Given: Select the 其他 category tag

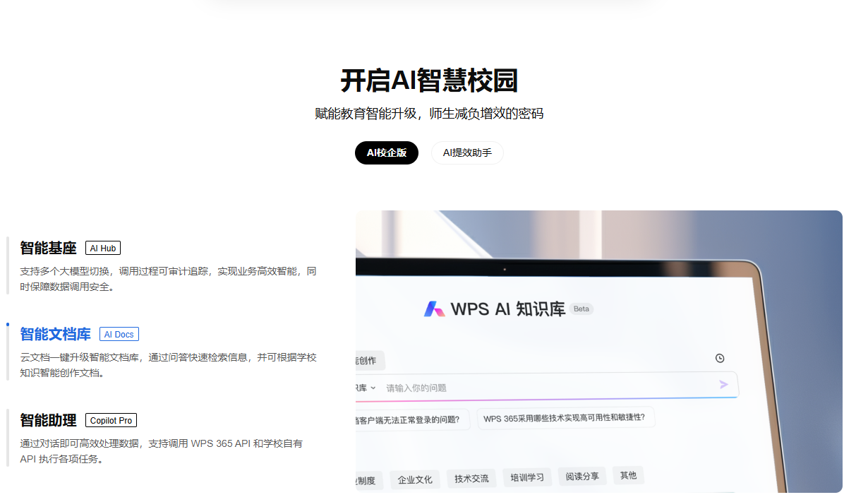Looking at the screenshot, I should point(628,475).
